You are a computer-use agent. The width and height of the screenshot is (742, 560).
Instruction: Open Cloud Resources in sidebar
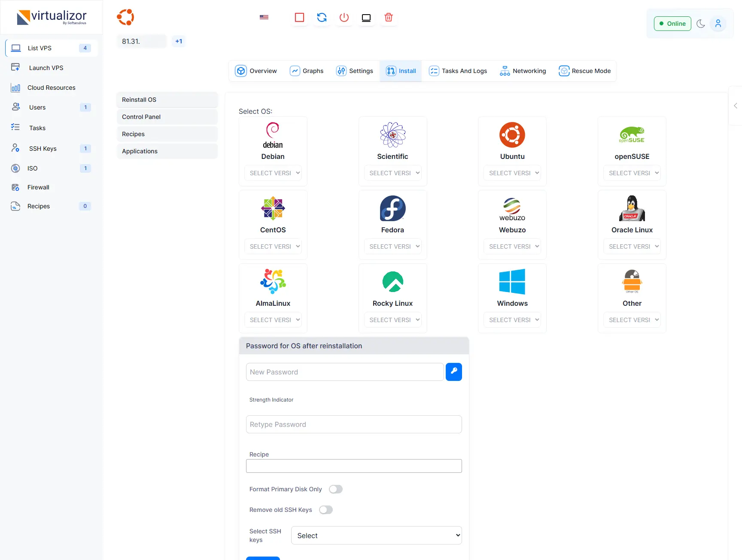pyautogui.click(x=52, y=88)
